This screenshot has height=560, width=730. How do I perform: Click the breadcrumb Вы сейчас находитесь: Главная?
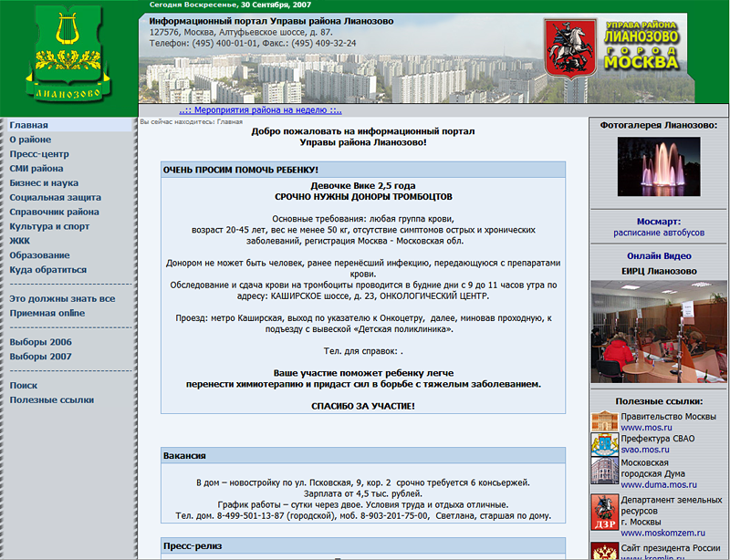click(192, 121)
